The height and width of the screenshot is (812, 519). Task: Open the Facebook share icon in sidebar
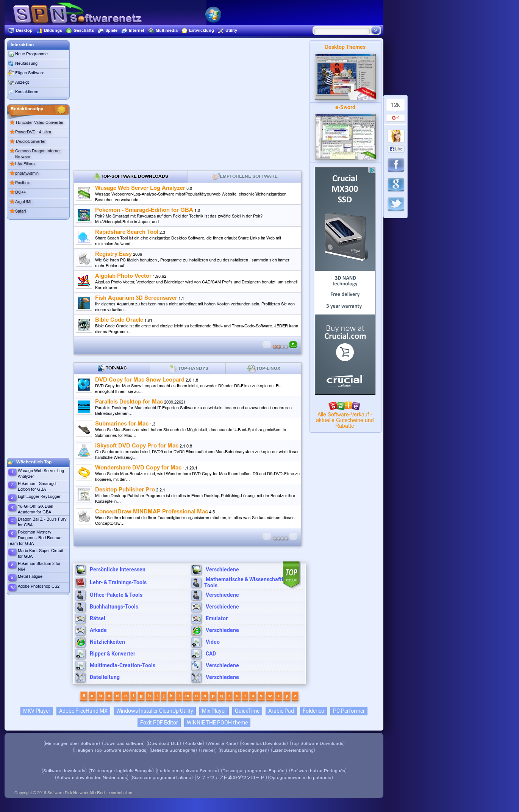coord(396,165)
